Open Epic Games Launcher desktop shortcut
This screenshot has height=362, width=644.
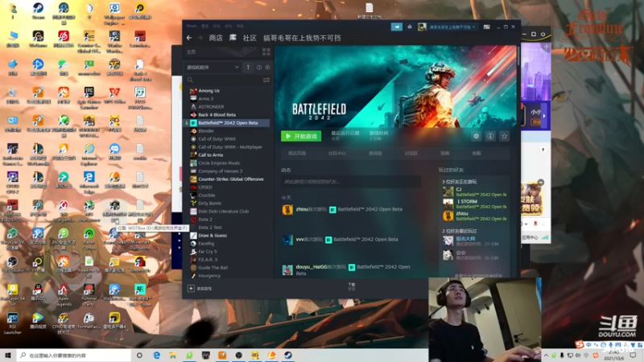click(89, 98)
